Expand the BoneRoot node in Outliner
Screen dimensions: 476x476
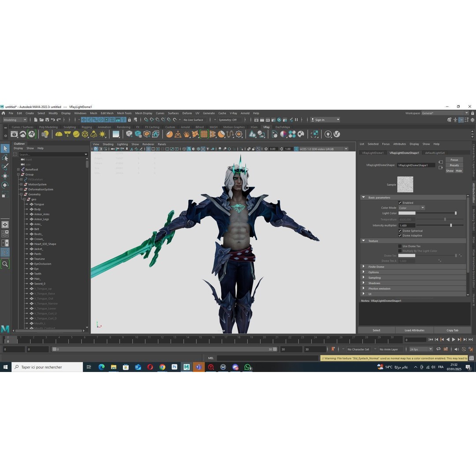[18, 169]
